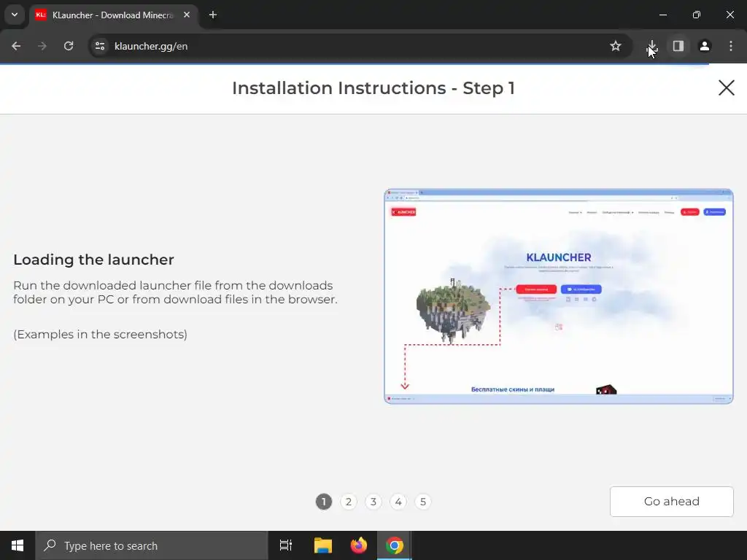Open the Windows Start menu
The width and height of the screenshot is (747, 560).
pos(18,545)
